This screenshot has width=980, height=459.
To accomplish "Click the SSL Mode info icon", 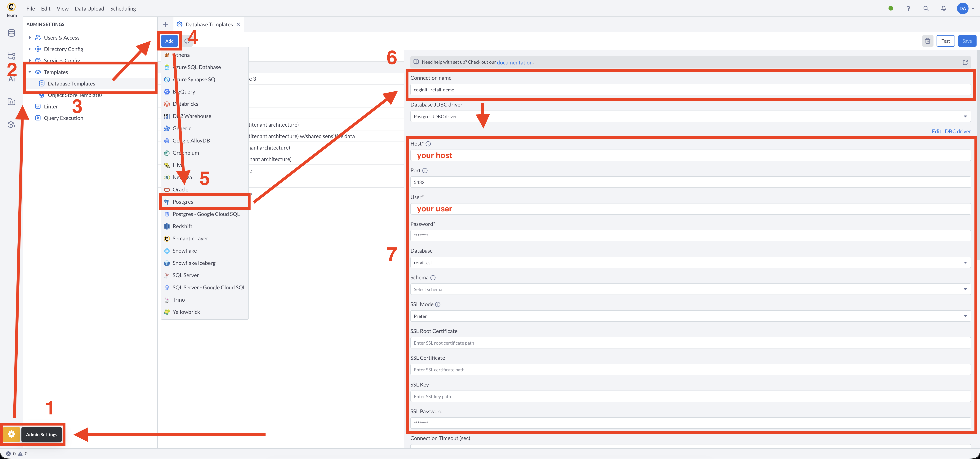I will 438,304.
